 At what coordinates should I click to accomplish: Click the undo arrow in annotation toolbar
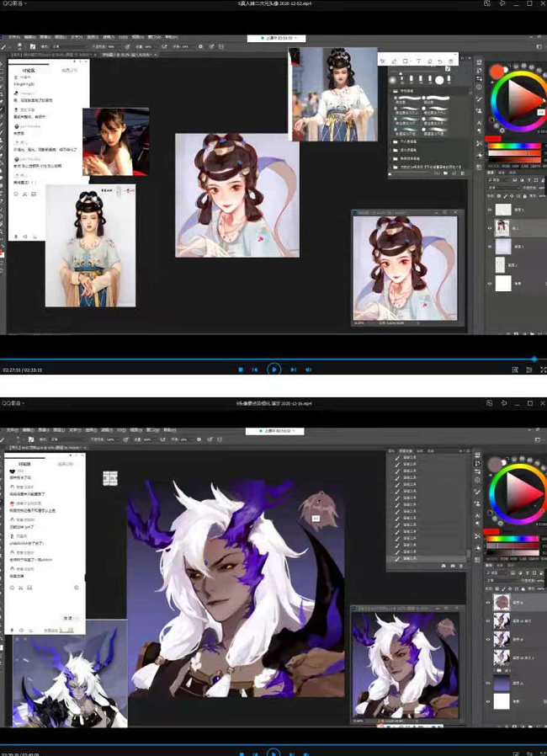[x=440, y=61]
